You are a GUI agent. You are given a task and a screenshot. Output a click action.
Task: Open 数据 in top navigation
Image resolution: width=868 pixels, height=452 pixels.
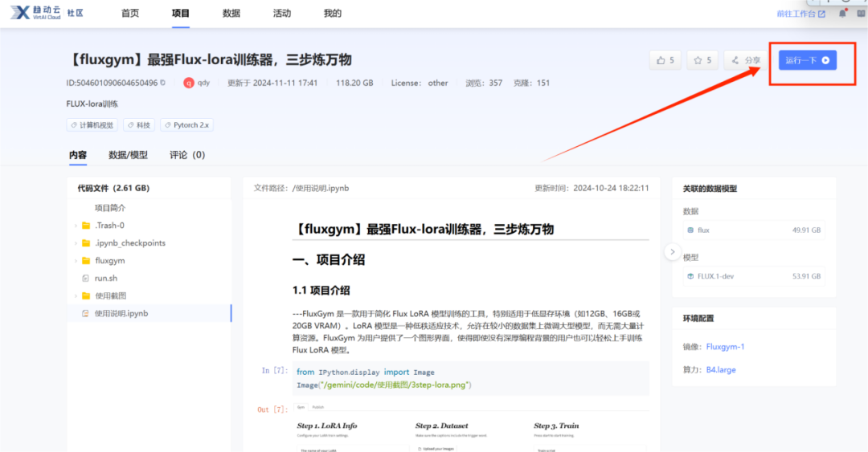231,14
